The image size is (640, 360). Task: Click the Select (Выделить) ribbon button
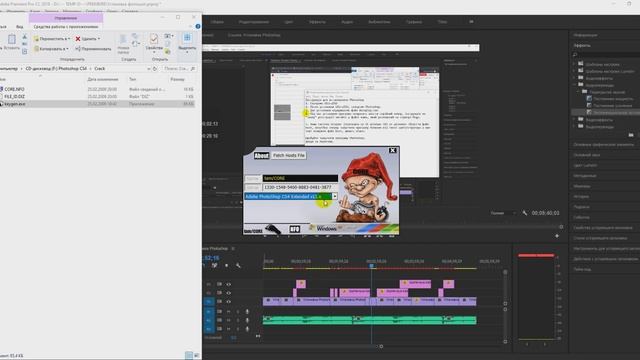187,42
